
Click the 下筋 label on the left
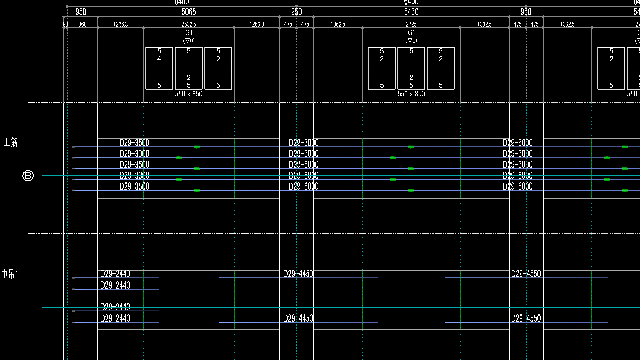[9, 274]
